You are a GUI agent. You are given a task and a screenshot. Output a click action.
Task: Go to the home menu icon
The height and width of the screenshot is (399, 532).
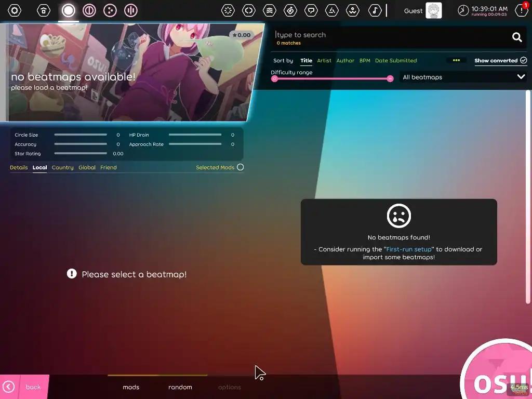[44, 10]
